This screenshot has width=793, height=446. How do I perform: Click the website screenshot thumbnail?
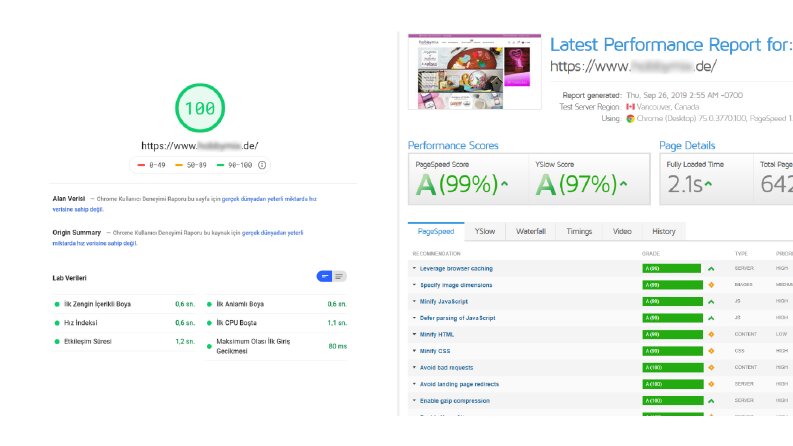click(x=474, y=71)
